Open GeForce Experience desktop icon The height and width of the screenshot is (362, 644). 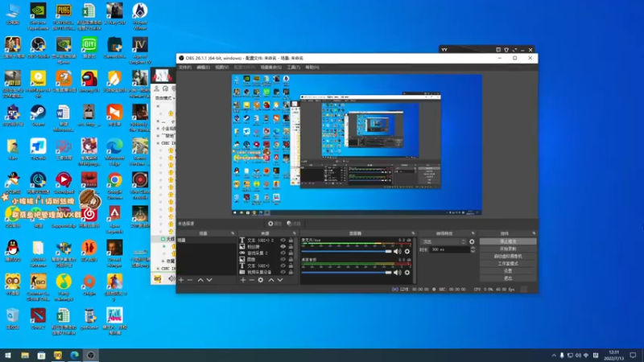click(38, 17)
